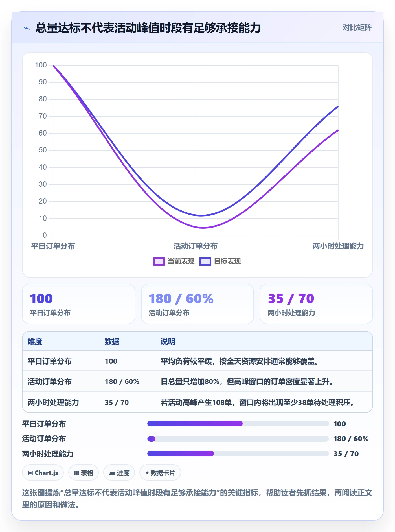The height and width of the screenshot is (532, 395).
Task: Select the 进度 tag chip
Action: [119, 473]
